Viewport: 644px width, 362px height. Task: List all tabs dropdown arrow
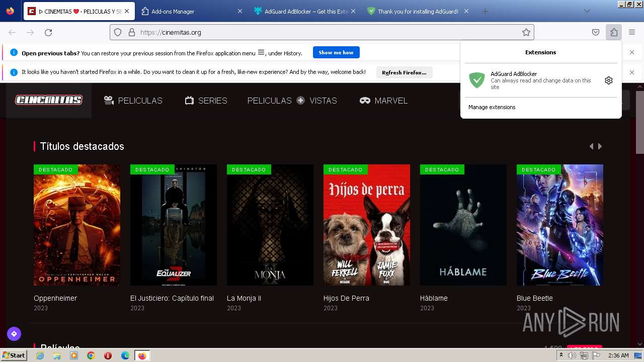pyautogui.click(x=587, y=11)
